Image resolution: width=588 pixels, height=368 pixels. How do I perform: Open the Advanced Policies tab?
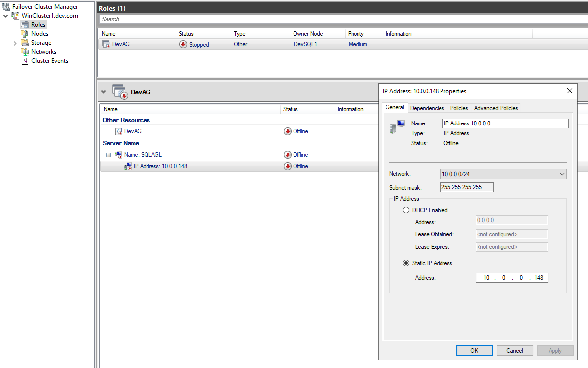(x=496, y=108)
